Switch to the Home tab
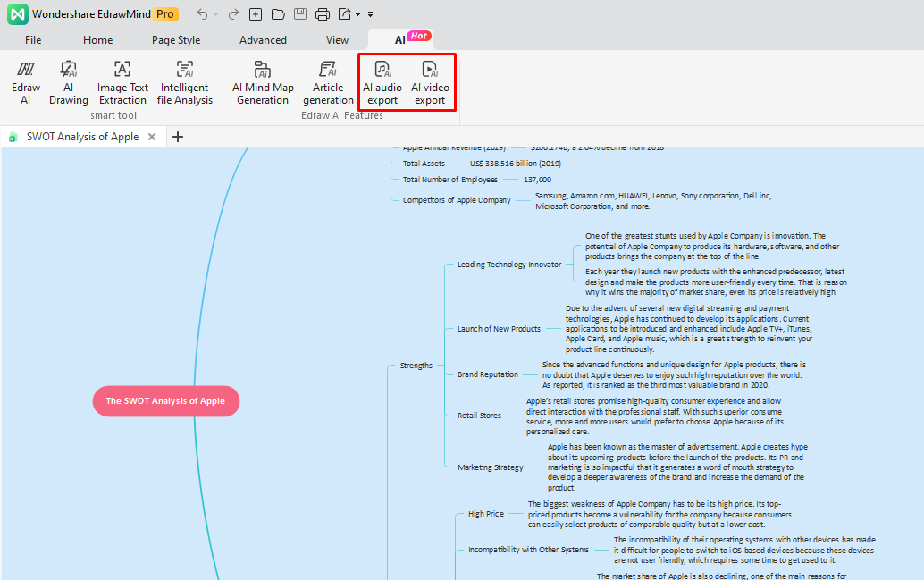924x580 pixels. [x=97, y=40]
